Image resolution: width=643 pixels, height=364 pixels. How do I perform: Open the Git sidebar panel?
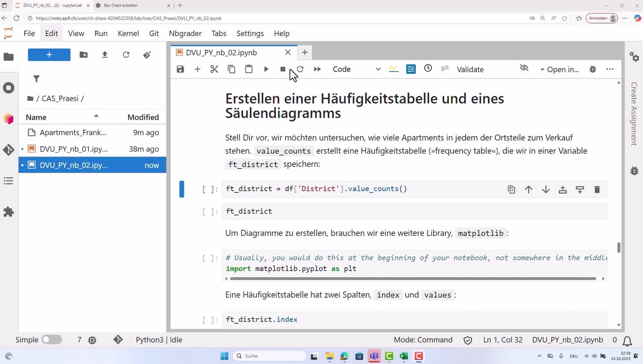9,150
